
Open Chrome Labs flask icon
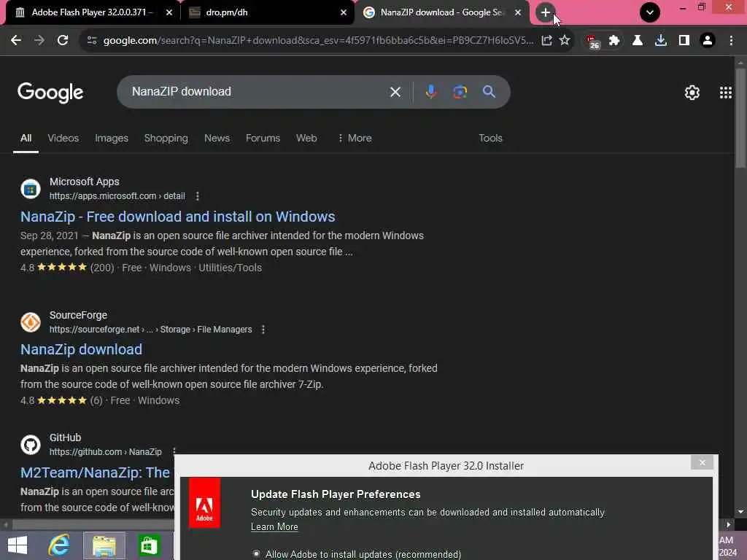tap(638, 41)
